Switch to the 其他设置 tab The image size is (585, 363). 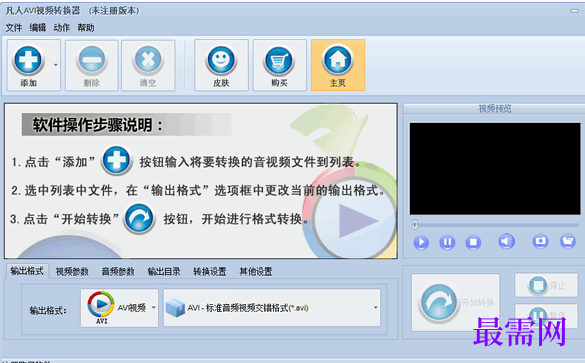pyautogui.click(x=256, y=272)
